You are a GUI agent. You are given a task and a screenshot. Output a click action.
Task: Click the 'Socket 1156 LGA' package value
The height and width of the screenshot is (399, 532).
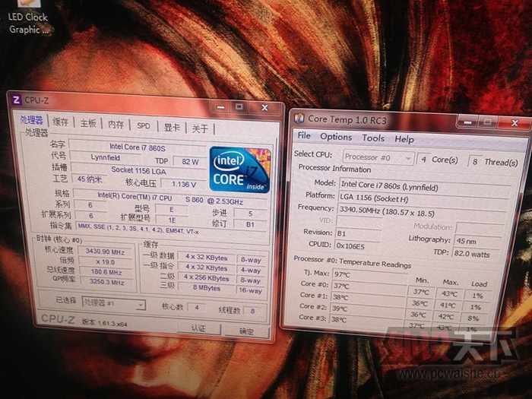pos(138,170)
